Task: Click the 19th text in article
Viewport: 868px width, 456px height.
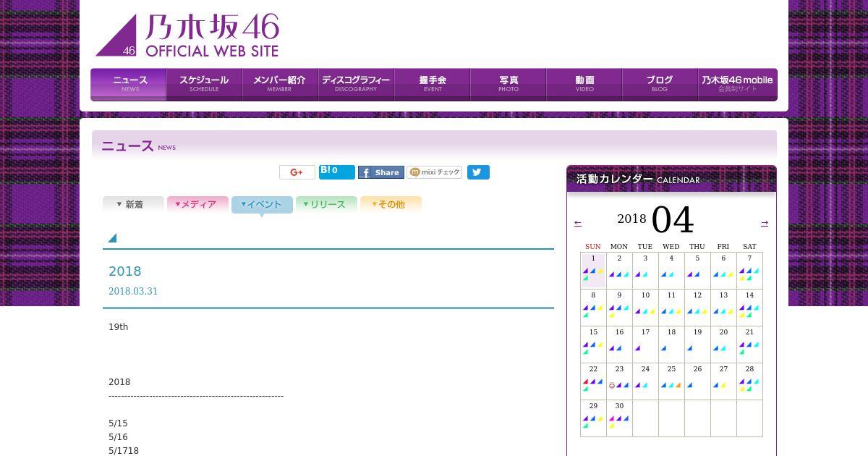Action: point(118,327)
